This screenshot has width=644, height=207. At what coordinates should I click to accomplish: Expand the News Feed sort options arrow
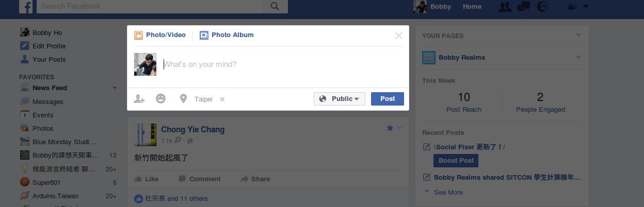[115, 88]
